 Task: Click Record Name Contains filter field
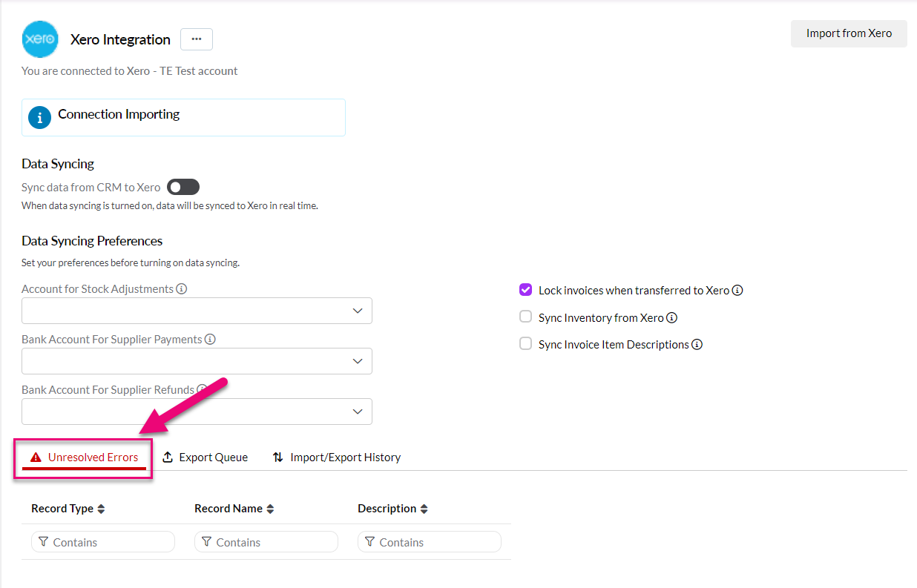click(266, 542)
